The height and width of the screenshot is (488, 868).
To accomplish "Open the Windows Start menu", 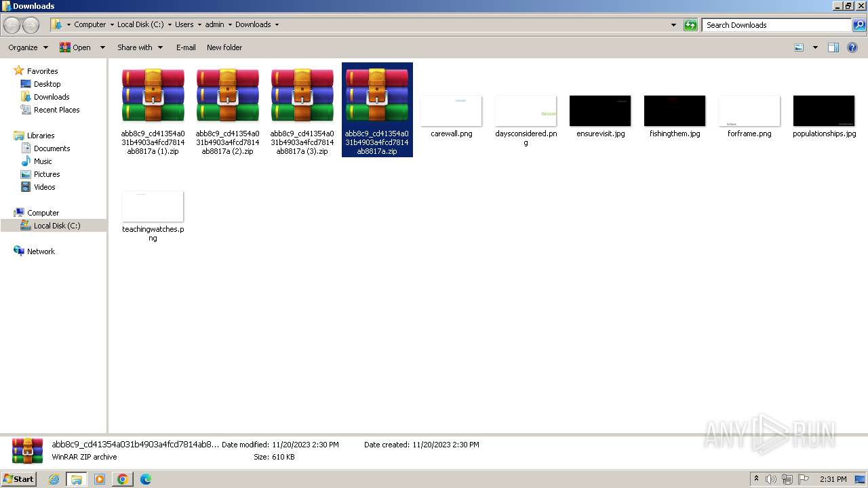I will (x=19, y=479).
